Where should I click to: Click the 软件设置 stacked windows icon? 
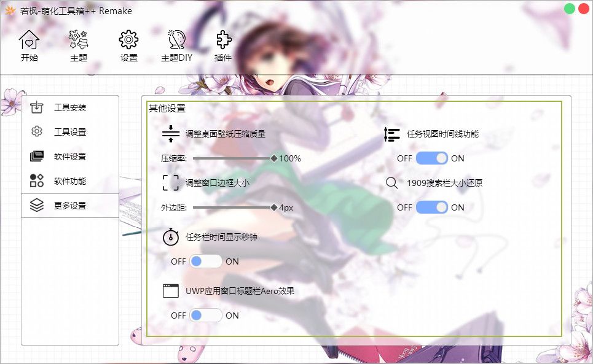click(x=37, y=156)
